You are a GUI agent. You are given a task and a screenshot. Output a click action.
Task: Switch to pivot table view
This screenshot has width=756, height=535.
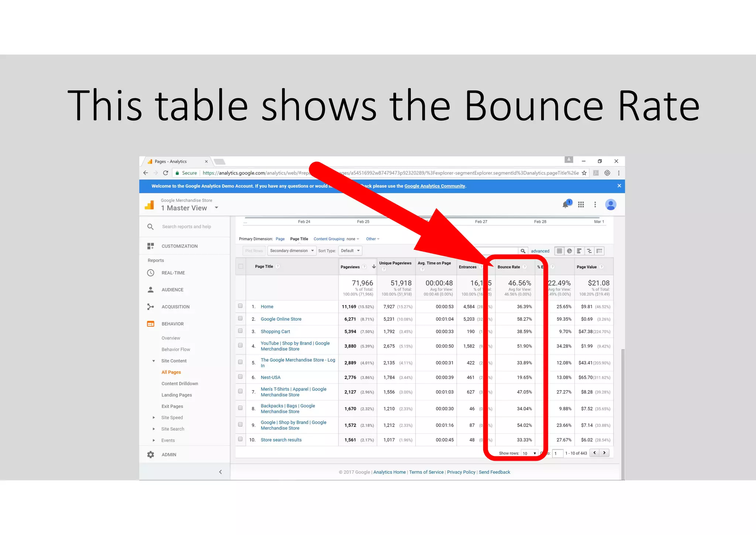coord(599,251)
